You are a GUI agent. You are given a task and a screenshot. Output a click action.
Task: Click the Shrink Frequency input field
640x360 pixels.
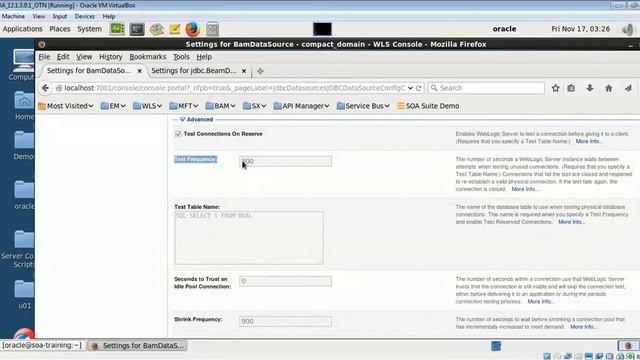click(285, 321)
